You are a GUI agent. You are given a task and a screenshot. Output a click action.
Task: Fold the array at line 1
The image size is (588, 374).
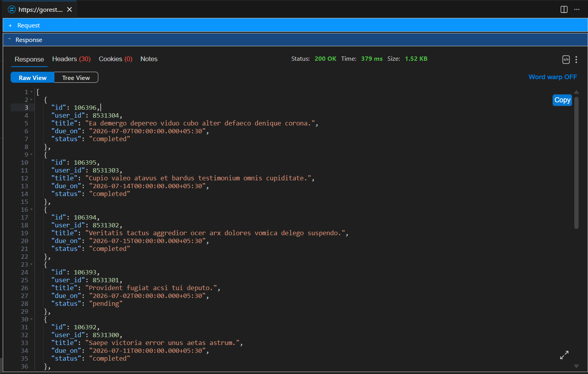click(31, 92)
